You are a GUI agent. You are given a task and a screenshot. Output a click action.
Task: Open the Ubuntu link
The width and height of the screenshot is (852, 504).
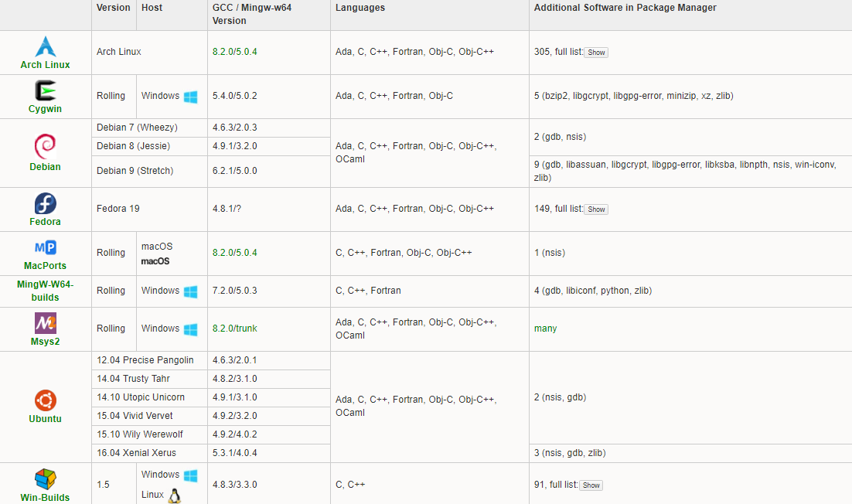[45, 419]
